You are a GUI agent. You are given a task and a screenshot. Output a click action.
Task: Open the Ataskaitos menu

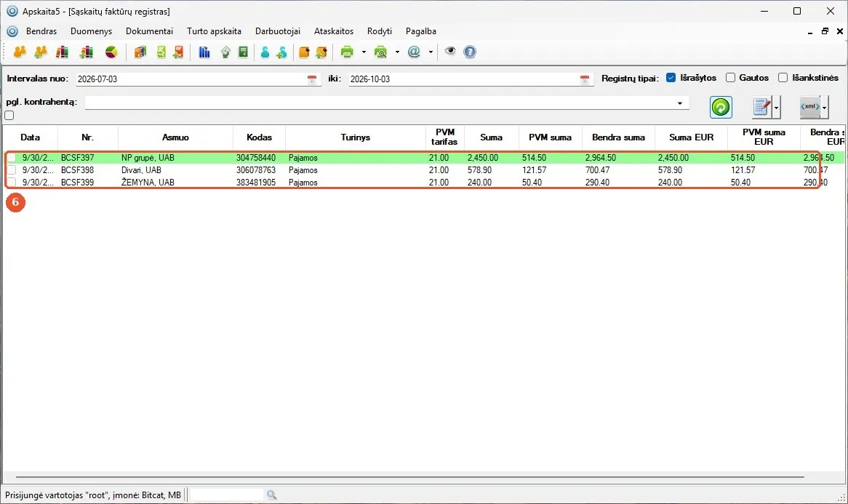click(334, 31)
